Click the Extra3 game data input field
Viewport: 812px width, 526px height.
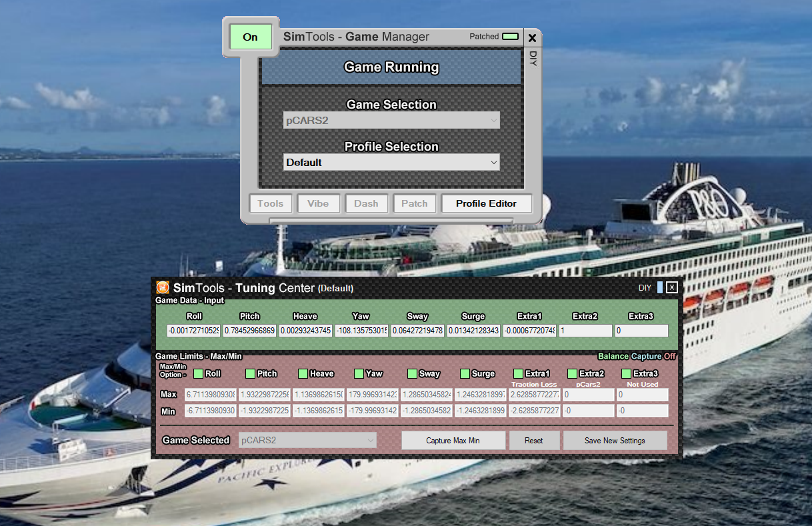(x=641, y=331)
